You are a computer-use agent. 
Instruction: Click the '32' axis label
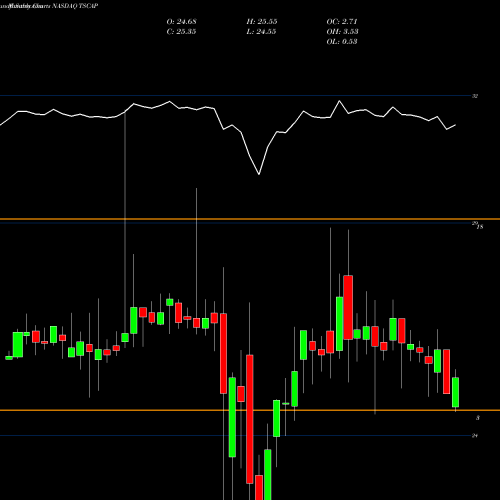475,96
